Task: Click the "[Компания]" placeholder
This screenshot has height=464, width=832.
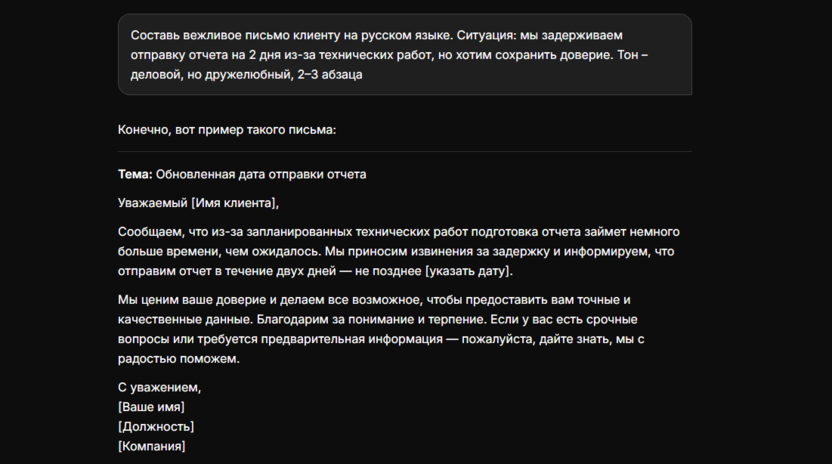Action: tap(152, 446)
